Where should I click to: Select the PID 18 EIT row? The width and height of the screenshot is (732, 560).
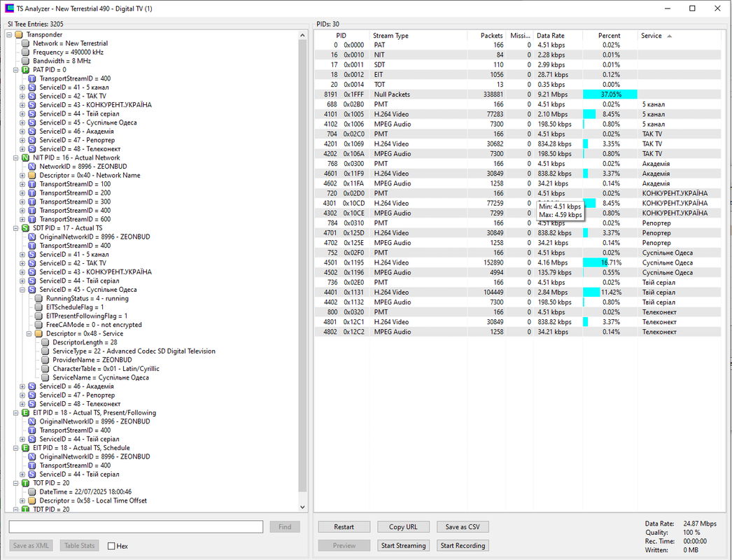tap(518, 75)
